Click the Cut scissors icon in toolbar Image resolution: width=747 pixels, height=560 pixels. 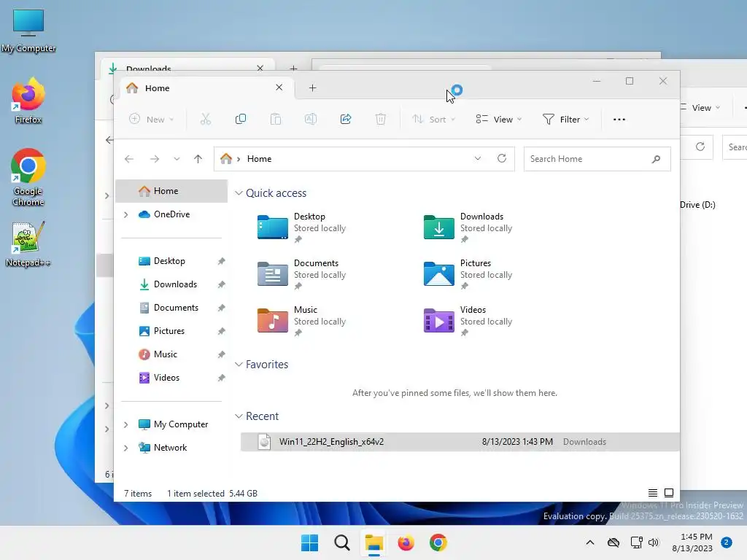(205, 119)
